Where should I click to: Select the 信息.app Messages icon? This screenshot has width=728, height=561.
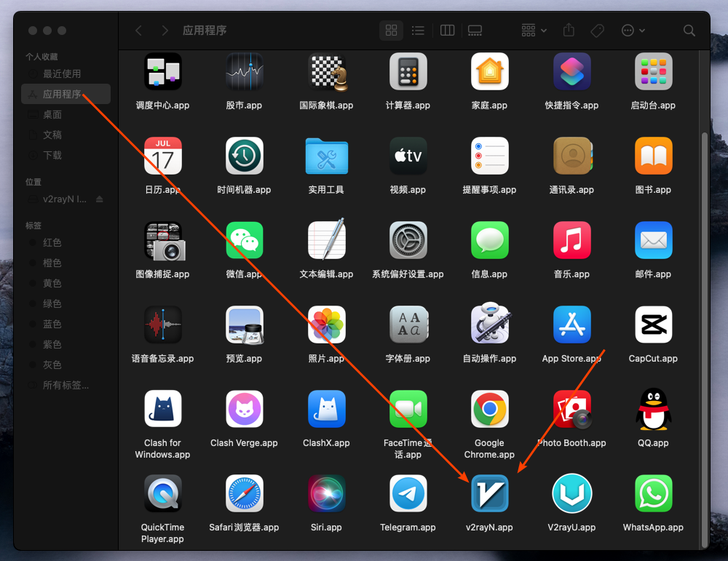tap(489, 240)
